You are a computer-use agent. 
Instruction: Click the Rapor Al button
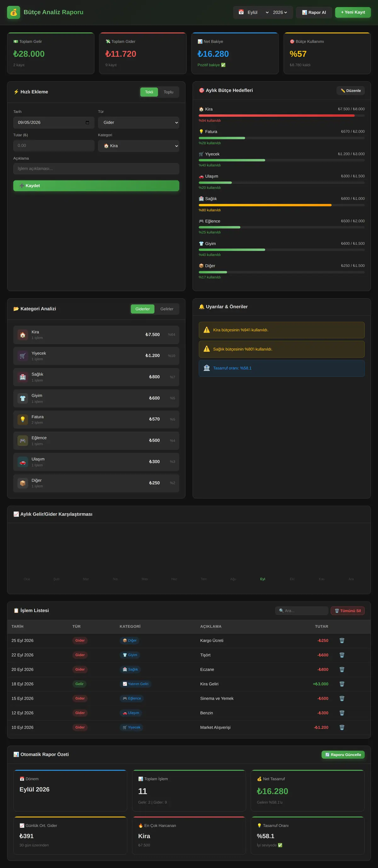click(314, 13)
